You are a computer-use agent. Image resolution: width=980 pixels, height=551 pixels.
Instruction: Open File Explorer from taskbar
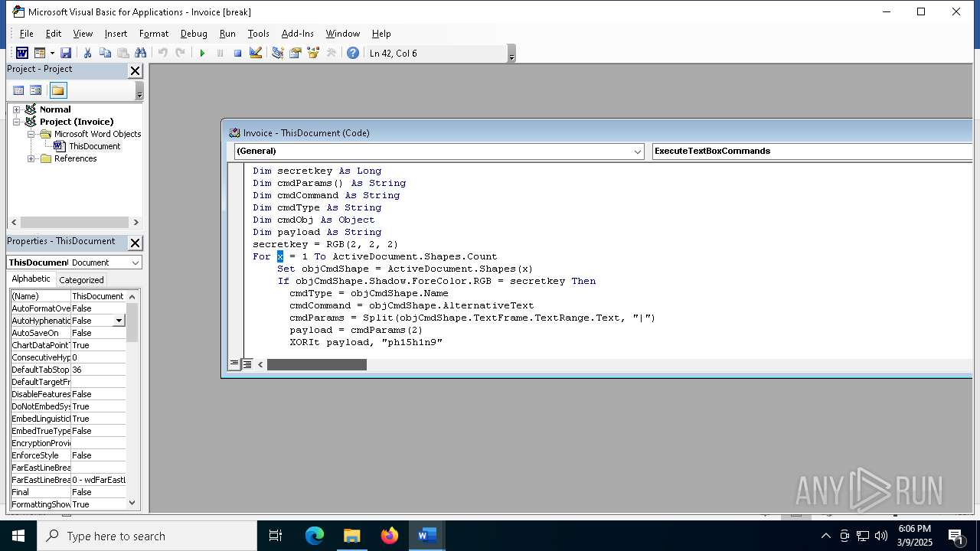(351, 536)
